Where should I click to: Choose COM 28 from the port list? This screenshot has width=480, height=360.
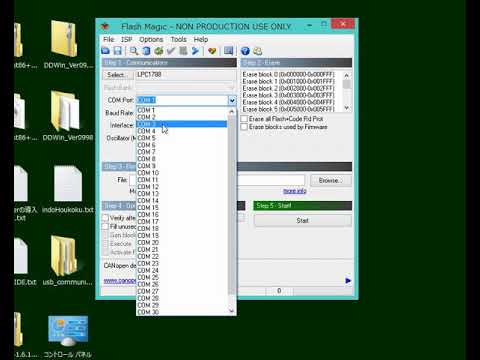[182, 298]
